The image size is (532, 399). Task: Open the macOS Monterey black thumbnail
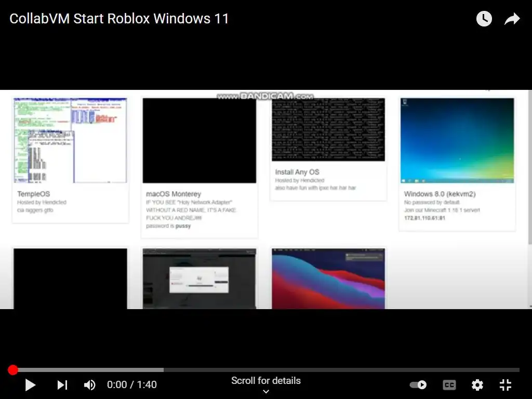click(x=199, y=140)
